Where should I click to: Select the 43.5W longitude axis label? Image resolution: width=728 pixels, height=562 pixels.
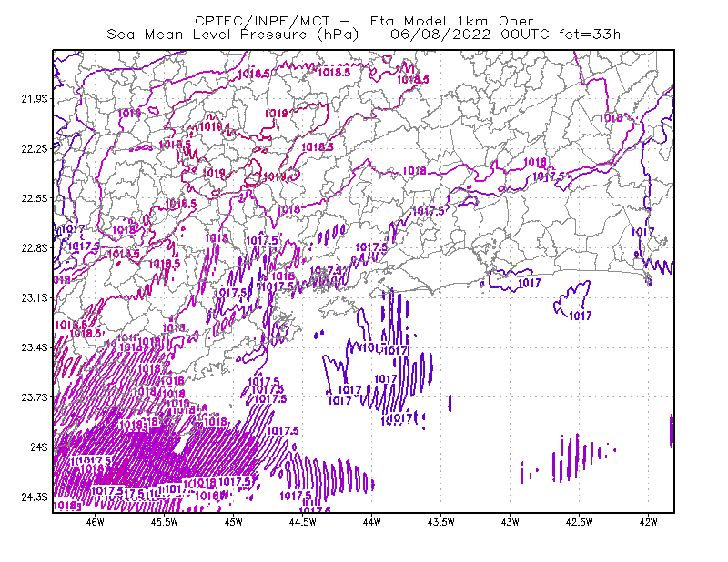[x=440, y=522]
